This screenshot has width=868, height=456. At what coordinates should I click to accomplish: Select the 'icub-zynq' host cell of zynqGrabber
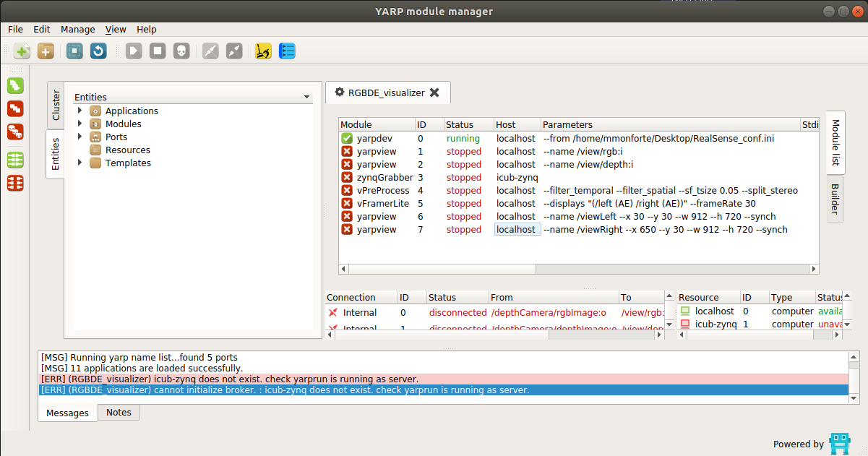click(517, 177)
